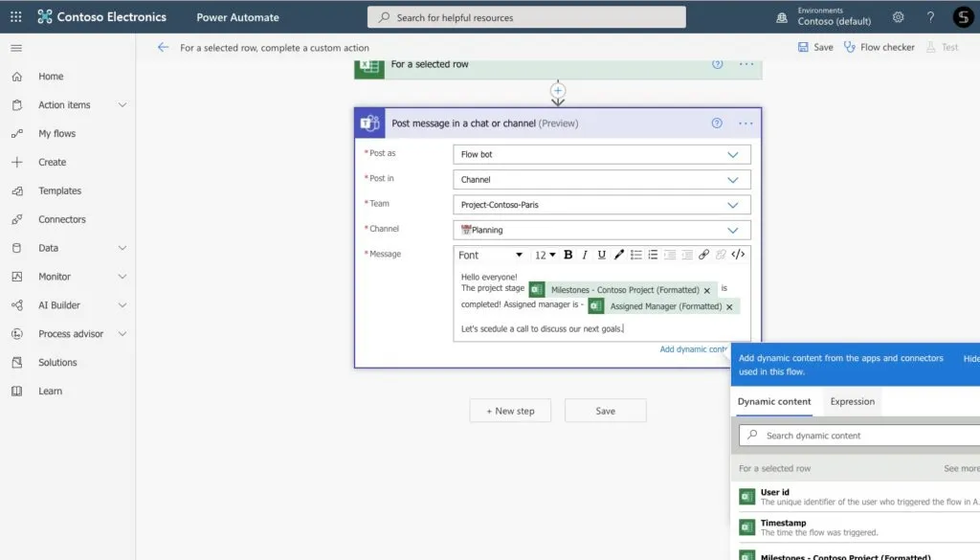Switch to the Expression tab
980x560 pixels.
coord(853,402)
